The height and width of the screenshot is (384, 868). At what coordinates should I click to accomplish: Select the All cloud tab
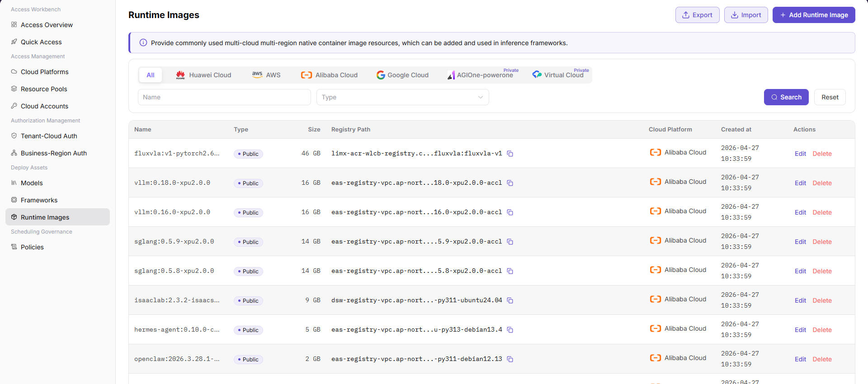[x=151, y=75]
